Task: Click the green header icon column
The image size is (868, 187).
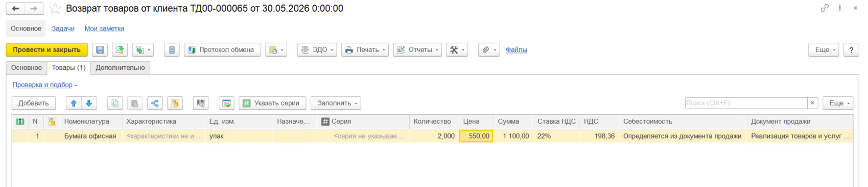Action: tap(20, 122)
